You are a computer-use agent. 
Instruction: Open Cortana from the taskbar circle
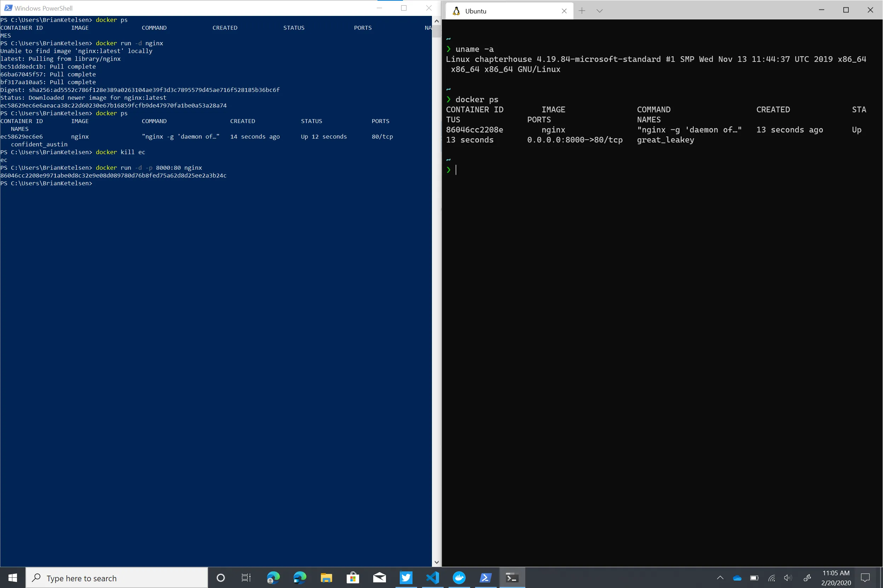(x=220, y=578)
